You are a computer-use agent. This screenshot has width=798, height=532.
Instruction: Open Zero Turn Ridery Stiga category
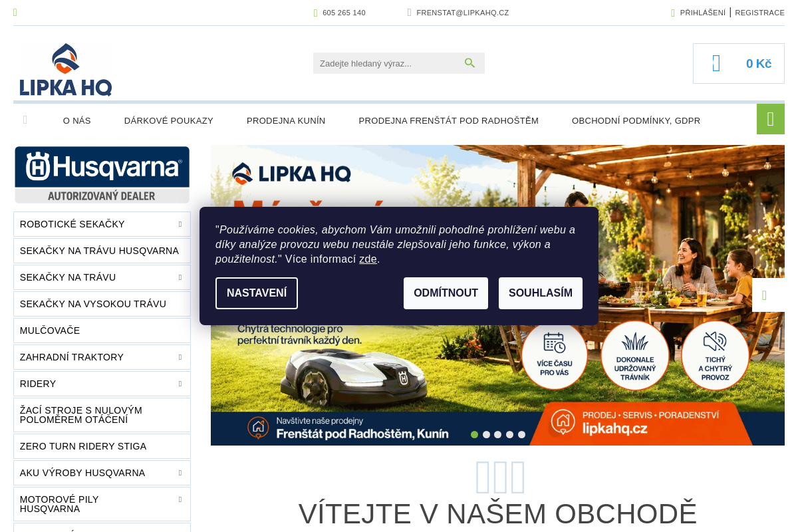click(x=102, y=446)
